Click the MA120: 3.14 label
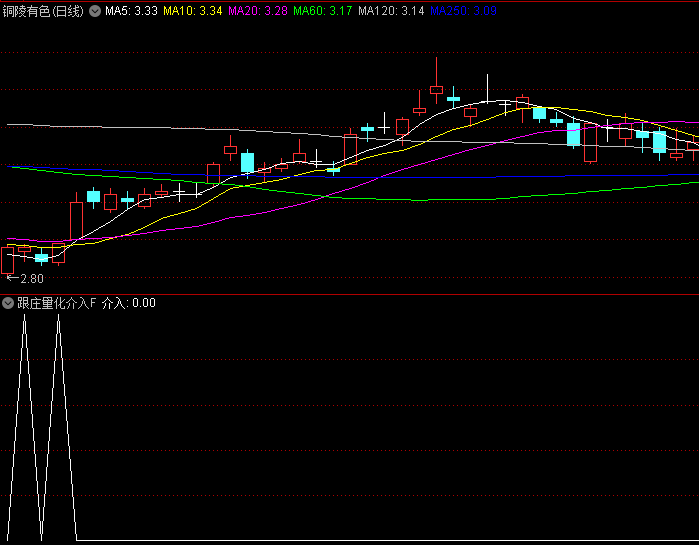The width and height of the screenshot is (699, 545). (391, 11)
